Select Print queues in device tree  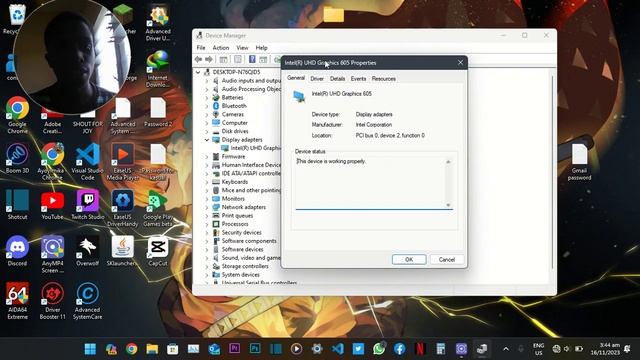click(237, 216)
